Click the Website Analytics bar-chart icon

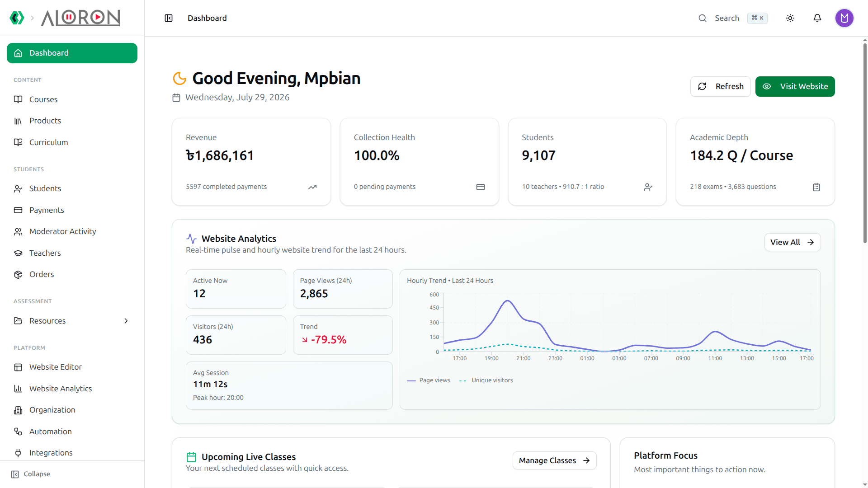[18, 389]
